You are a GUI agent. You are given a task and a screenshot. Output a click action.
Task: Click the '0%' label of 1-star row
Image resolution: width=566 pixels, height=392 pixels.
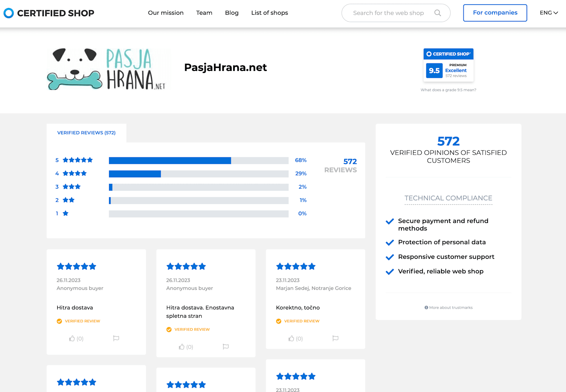point(302,214)
